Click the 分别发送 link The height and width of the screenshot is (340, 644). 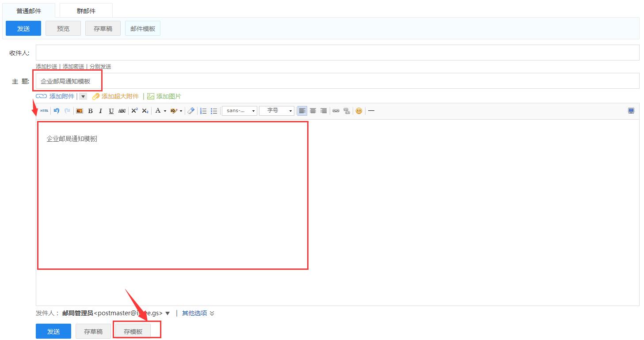[100, 66]
